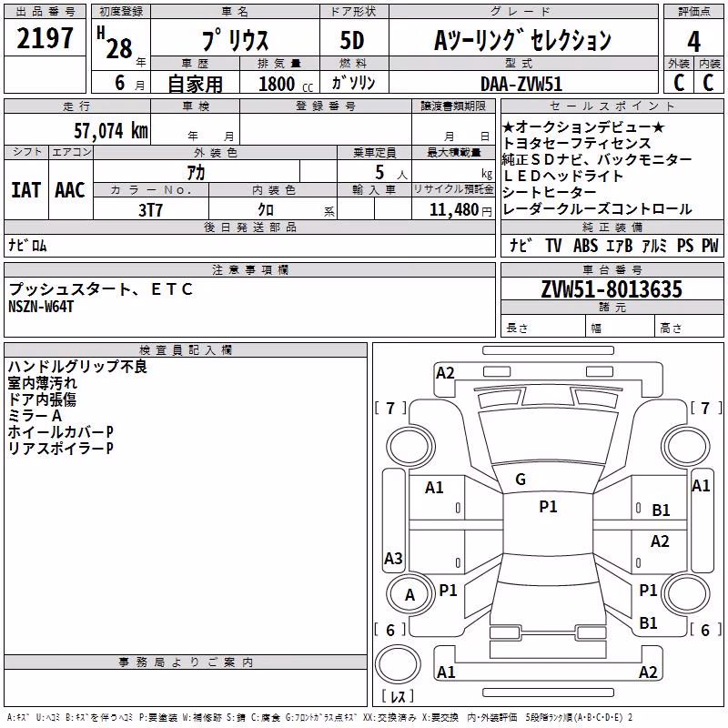
Task: Select the shift type "IAT"
Action: coord(26,190)
